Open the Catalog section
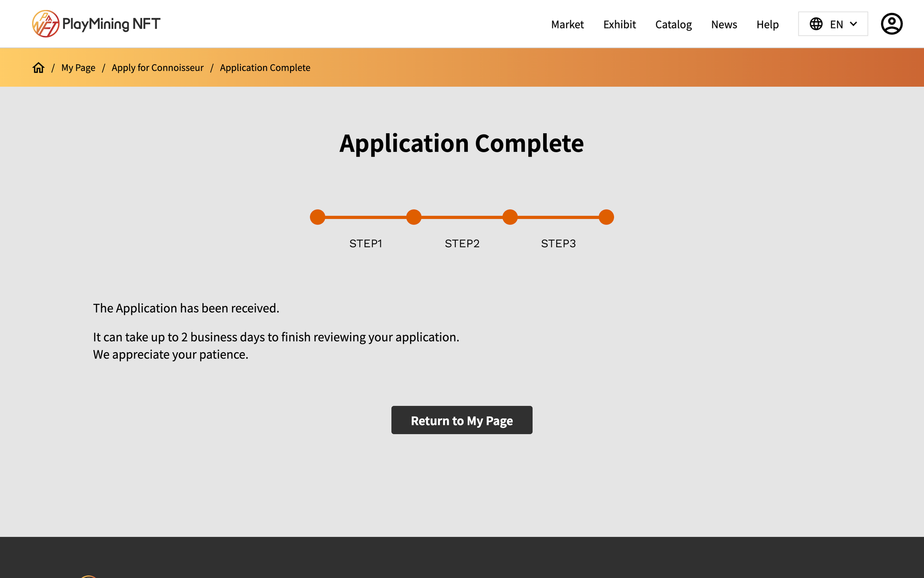This screenshot has width=924, height=578. (673, 24)
